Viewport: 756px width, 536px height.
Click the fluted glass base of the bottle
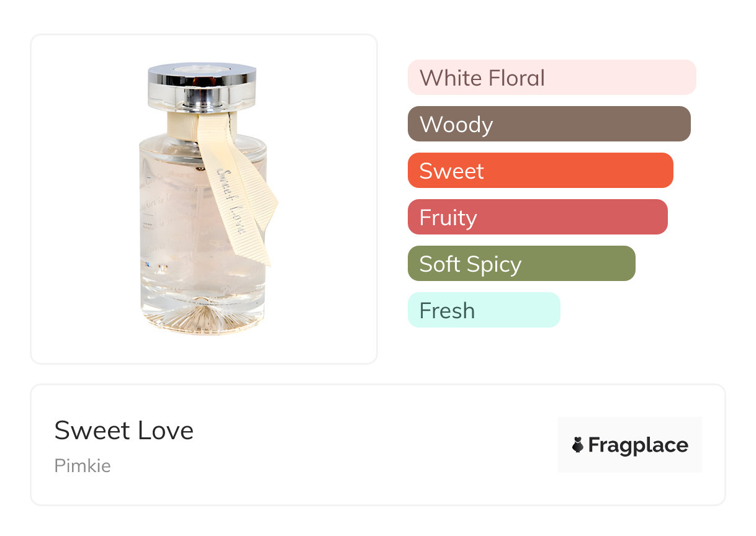coord(202,318)
